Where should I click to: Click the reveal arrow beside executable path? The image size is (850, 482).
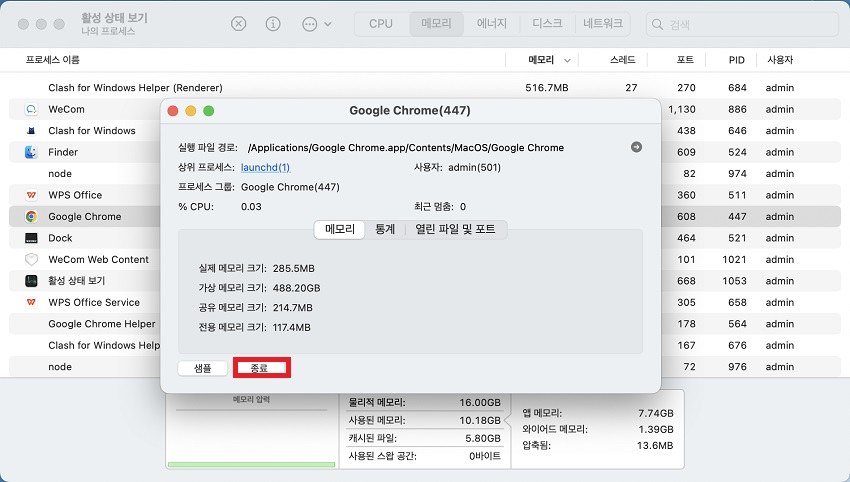pos(636,147)
